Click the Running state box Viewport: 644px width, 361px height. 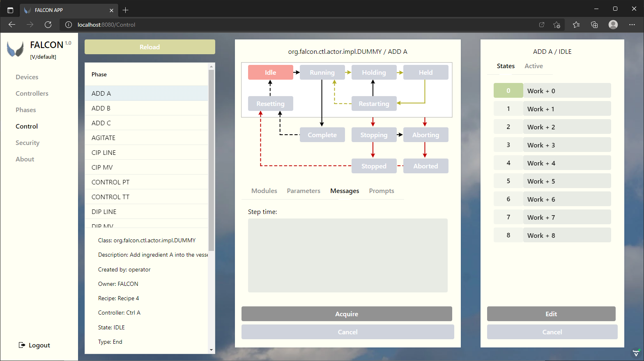click(322, 72)
